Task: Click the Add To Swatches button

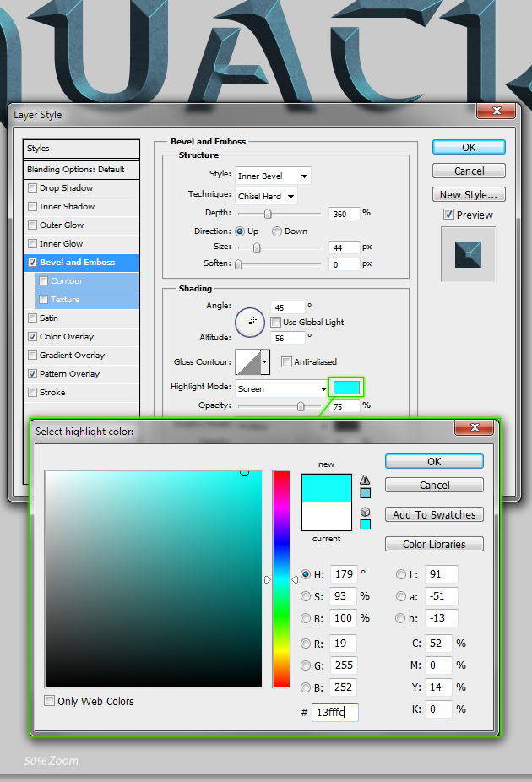Action: point(434,515)
